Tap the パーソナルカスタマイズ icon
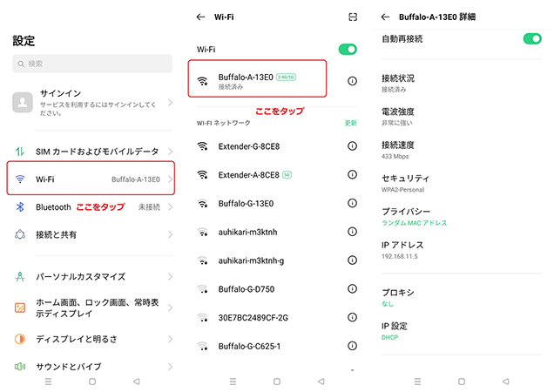This screenshot has width=554, height=392. (x=20, y=276)
